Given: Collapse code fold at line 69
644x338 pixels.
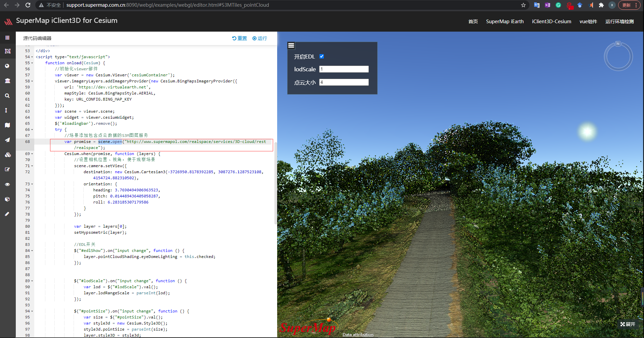Looking at the screenshot, I should tap(32, 154).
